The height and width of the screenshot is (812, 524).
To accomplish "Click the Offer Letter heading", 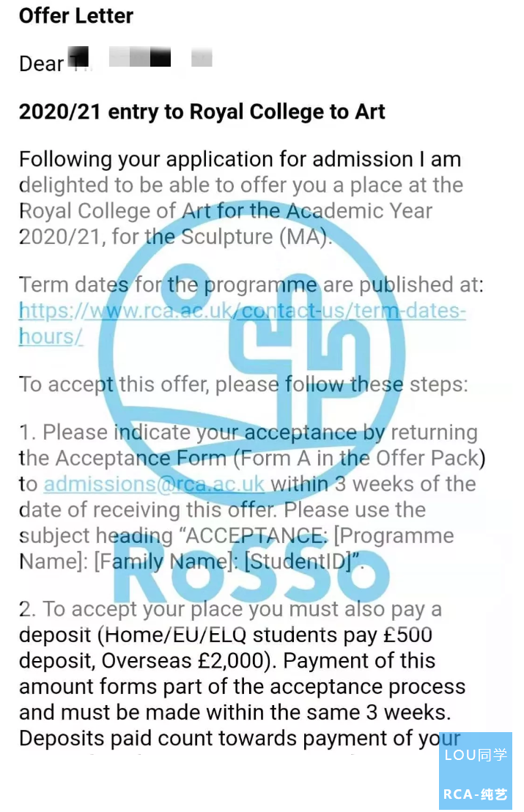I will coord(76,15).
